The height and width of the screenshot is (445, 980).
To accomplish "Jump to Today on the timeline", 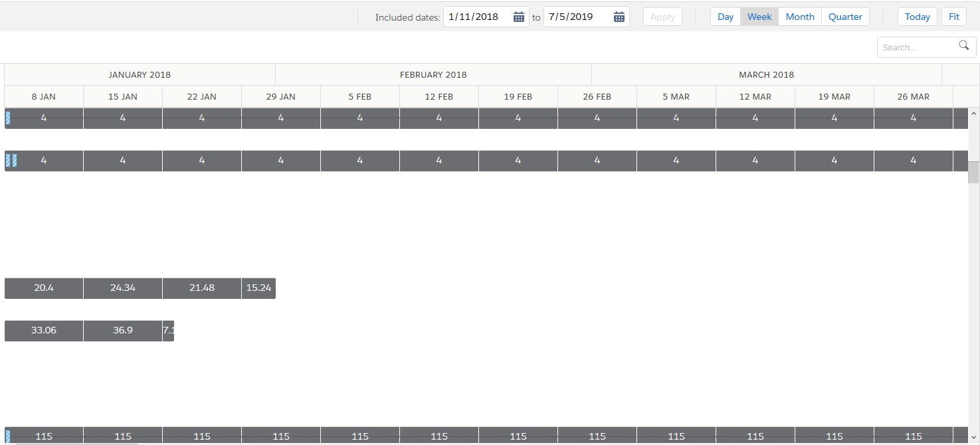I will coord(917,17).
